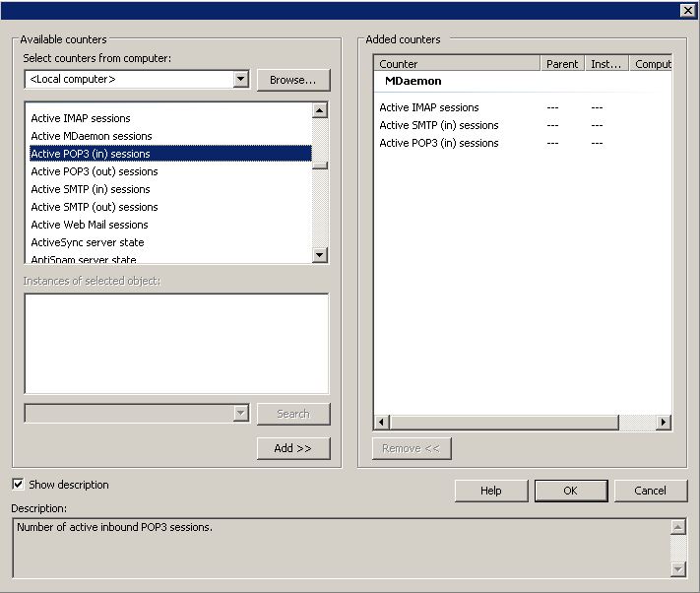Select Active Web Mail sessions counter
Viewport: 700px width, 593px height.
(x=90, y=225)
